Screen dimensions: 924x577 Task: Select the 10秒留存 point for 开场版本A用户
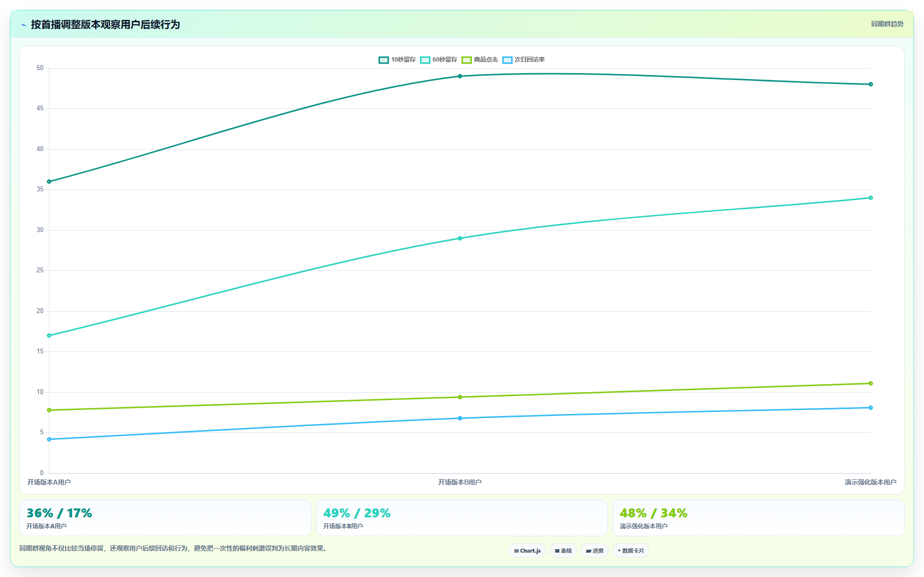[49, 181]
